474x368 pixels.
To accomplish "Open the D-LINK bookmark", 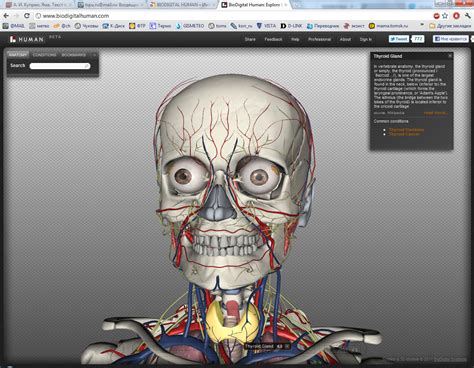I will click(x=291, y=26).
